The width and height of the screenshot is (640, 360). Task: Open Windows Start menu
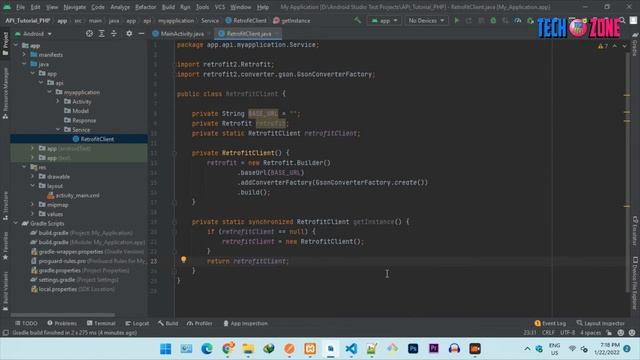pos(166,349)
